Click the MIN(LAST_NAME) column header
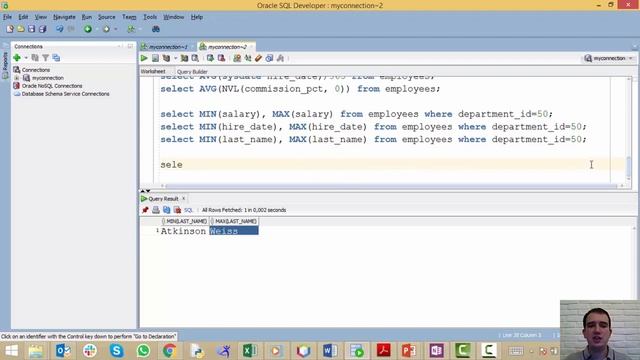 [186, 221]
